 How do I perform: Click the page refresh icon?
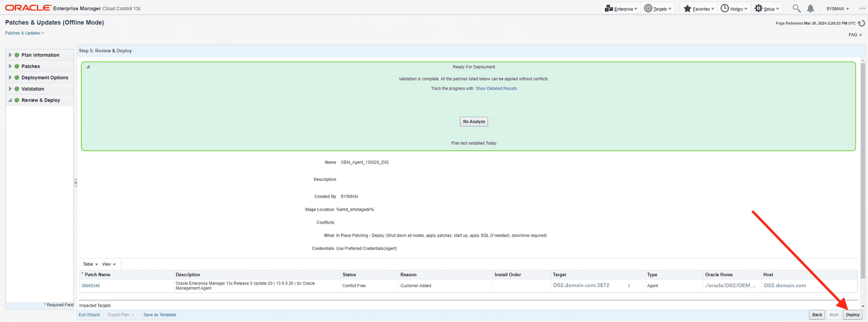tap(861, 23)
